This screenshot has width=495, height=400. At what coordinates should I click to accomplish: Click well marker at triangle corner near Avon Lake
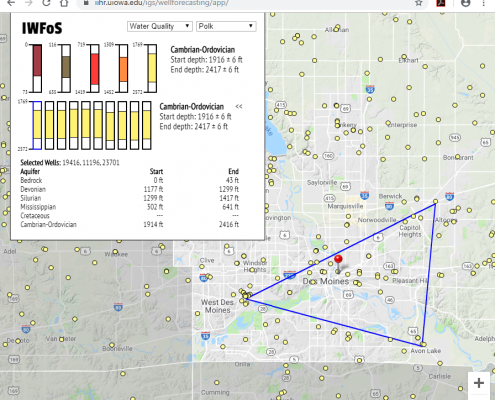tap(423, 344)
